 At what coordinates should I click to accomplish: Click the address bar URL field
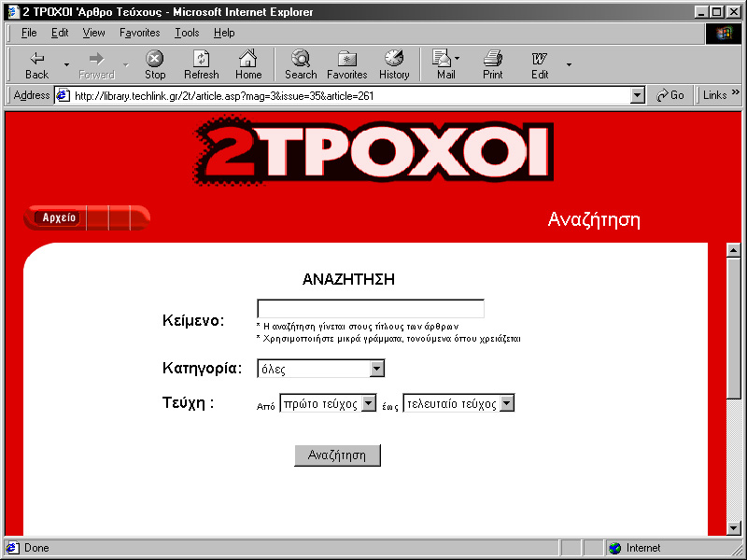[x=350, y=96]
